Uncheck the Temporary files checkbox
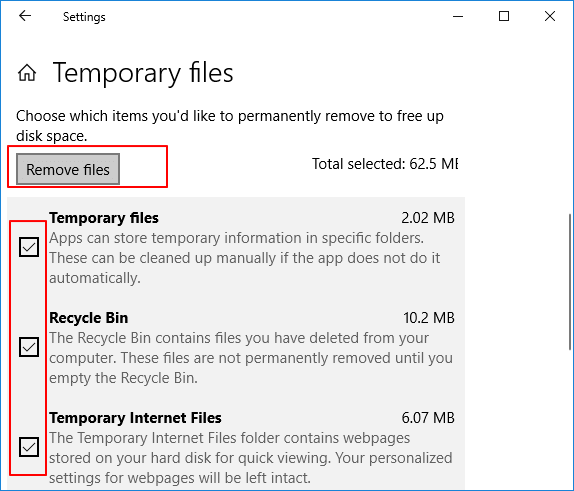Image resolution: width=574 pixels, height=491 pixels. coord(29,247)
